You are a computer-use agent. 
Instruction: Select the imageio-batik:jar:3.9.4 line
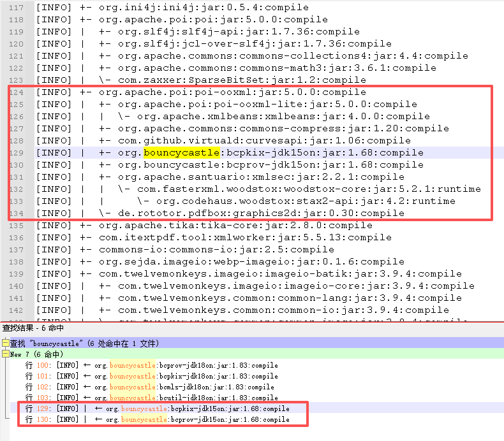point(249,274)
